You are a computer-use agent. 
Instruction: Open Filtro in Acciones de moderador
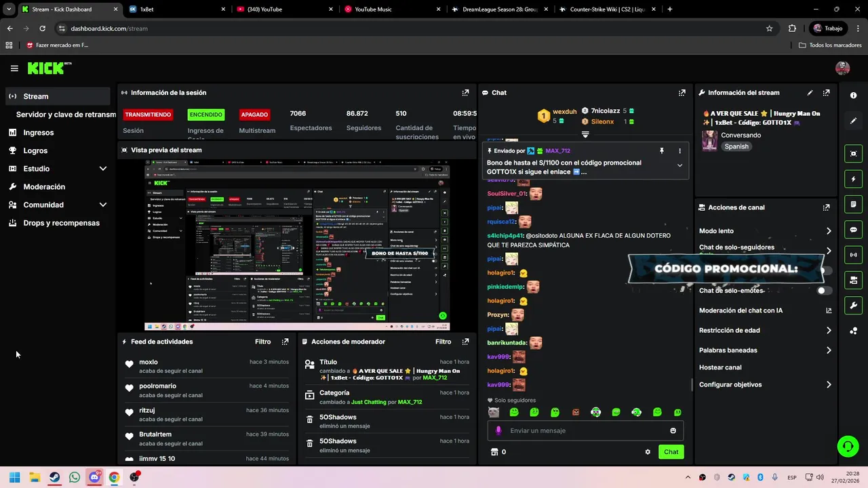[443, 342]
